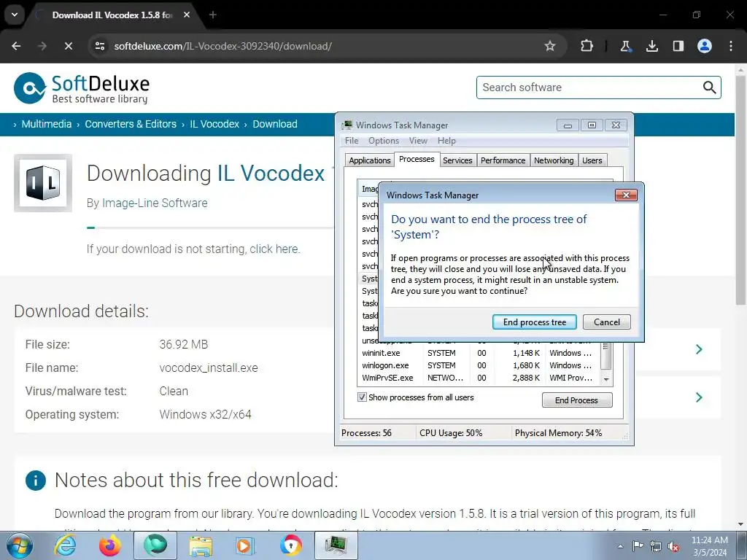Open the Chrome taskbar icon

pyautogui.click(x=291, y=545)
